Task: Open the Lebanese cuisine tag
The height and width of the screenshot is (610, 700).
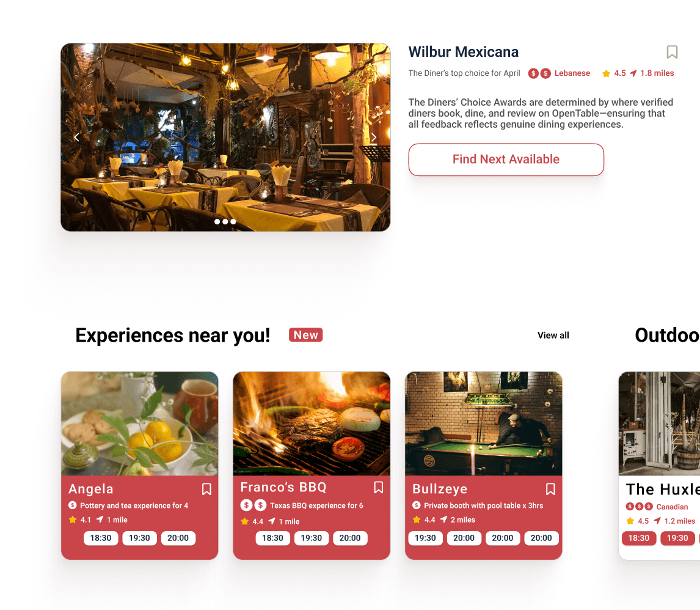Action: 572,73
